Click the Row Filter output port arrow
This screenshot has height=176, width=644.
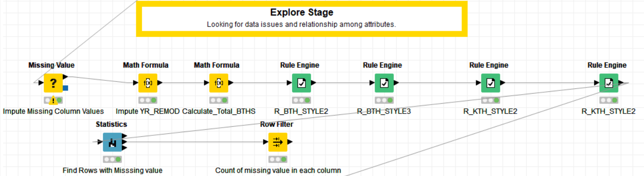tap(290, 142)
